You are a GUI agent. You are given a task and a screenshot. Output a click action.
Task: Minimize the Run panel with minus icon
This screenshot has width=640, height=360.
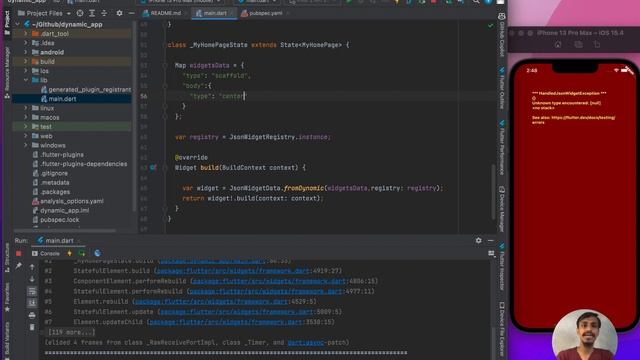pyautogui.click(x=490, y=240)
